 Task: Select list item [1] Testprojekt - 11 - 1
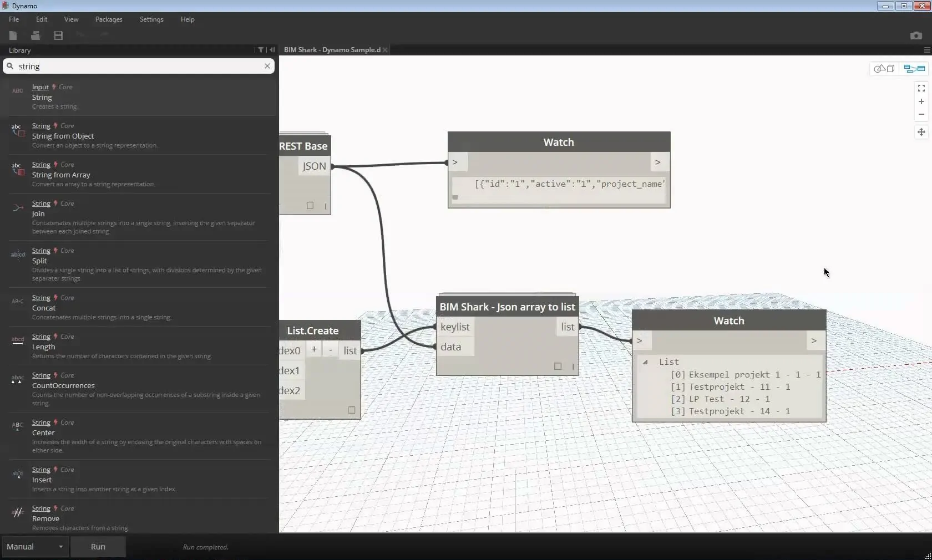[731, 387]
